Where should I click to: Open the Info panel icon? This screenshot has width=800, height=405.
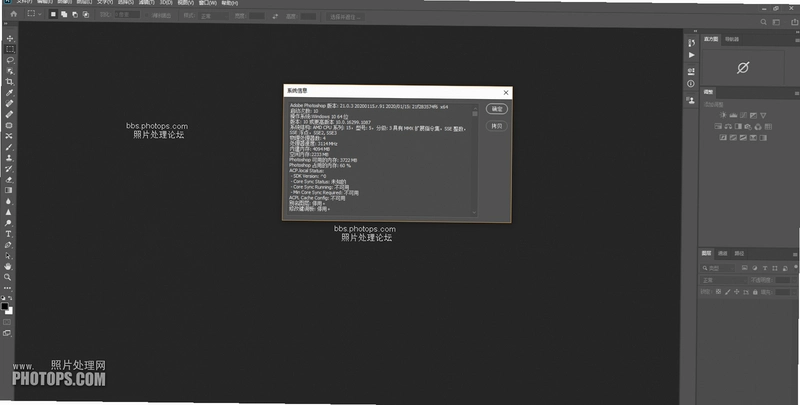[691, 84]
